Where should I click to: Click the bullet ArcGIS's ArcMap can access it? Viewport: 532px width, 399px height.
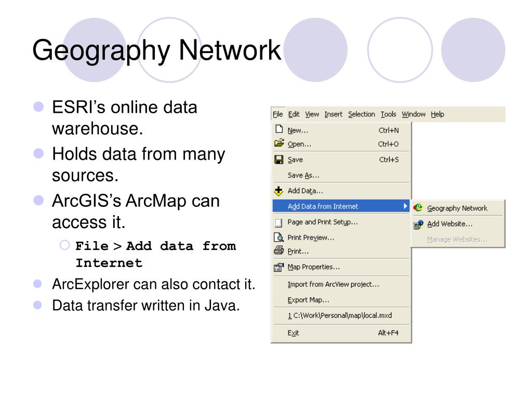(136, 211)
